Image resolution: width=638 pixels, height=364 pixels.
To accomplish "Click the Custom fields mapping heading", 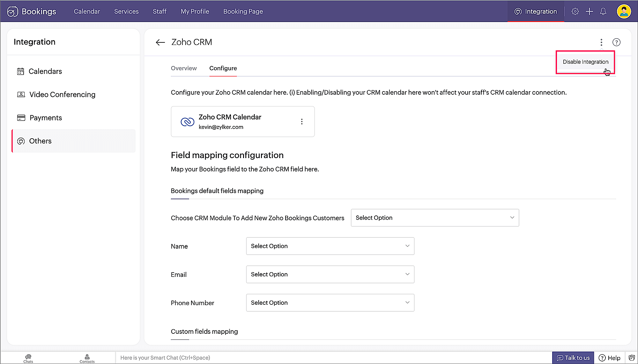I will 204,331.
